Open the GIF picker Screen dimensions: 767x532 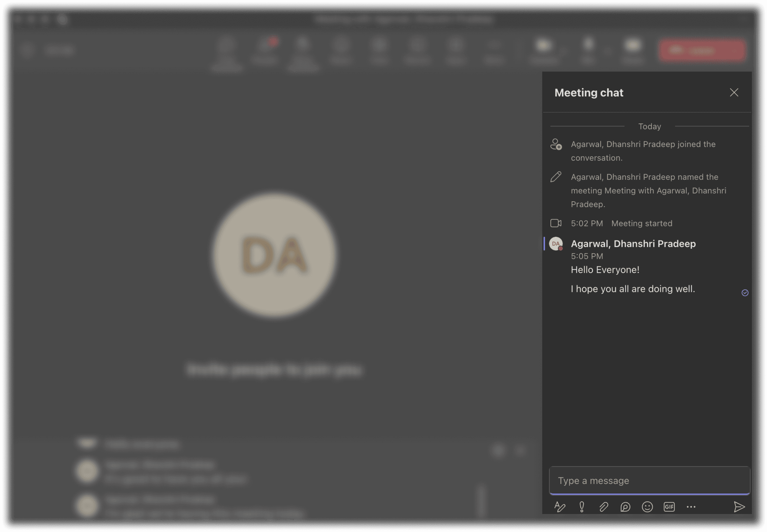pyautogui.click(x=669, y=507)
